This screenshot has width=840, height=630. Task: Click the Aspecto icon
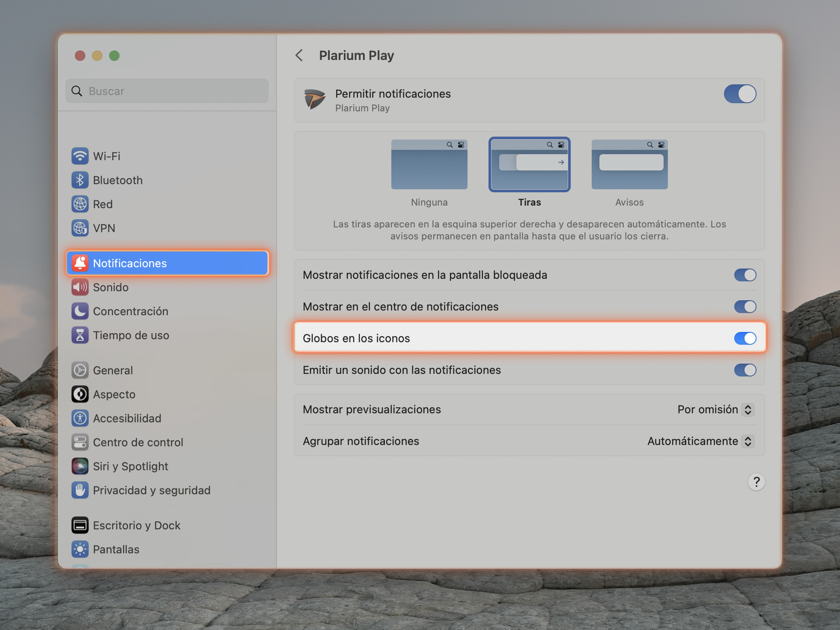click(x=80, y=394)
